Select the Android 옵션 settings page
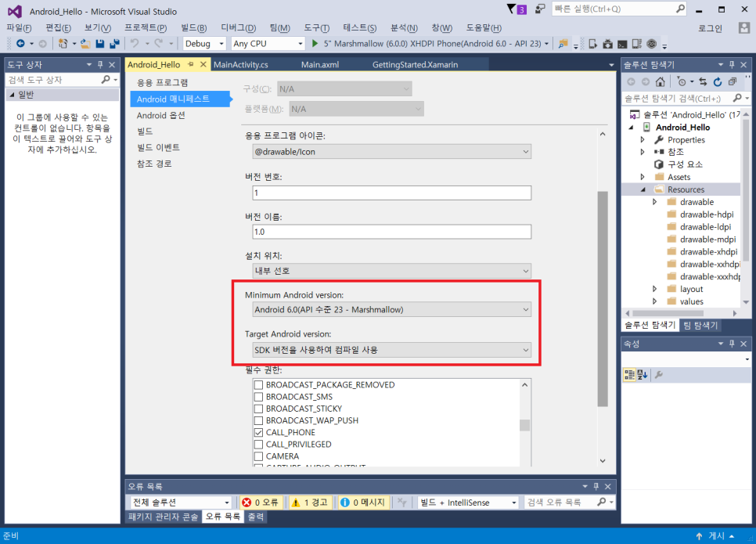This screenshot has height=544, width=756. [161, 116]
